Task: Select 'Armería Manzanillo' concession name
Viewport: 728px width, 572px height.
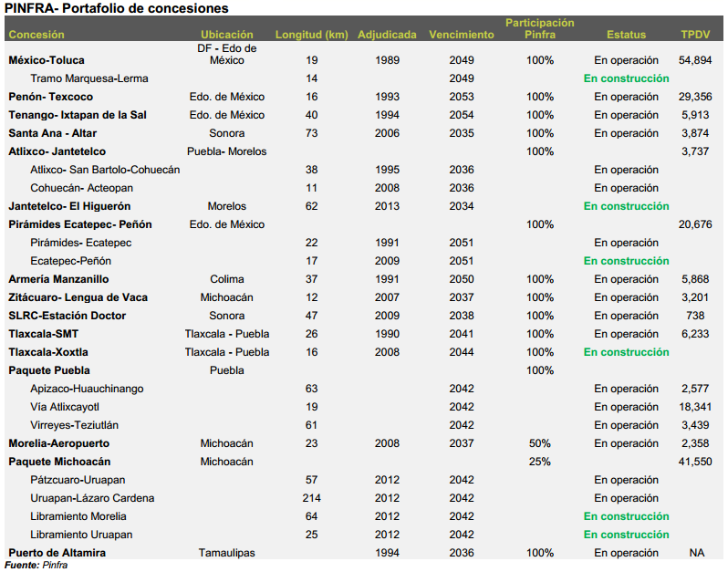Action: 58,279
